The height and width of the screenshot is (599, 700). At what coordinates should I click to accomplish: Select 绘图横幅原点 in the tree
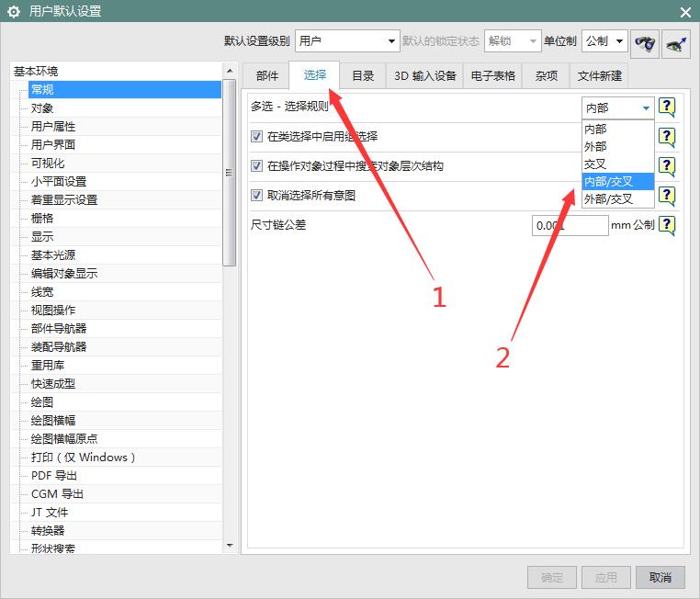pyautogui.click(x=63, y=438)
